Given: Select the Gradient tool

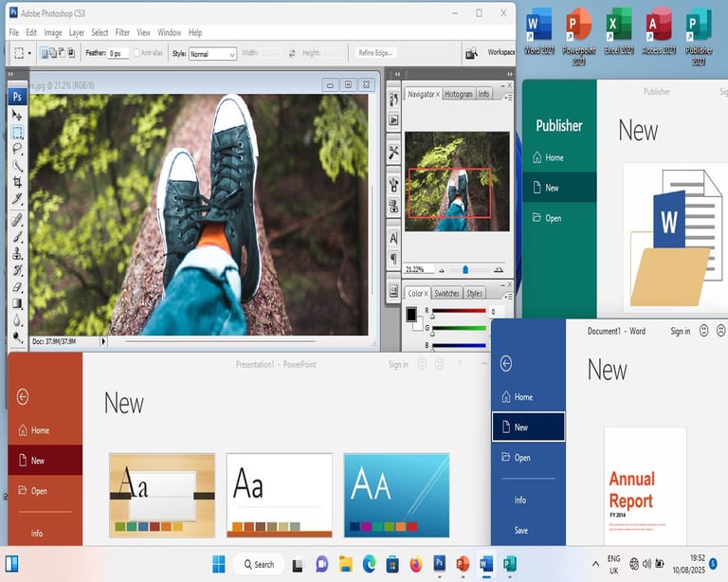Looking at the screenshot, I should pyautogui.click(x=17, y=303).
